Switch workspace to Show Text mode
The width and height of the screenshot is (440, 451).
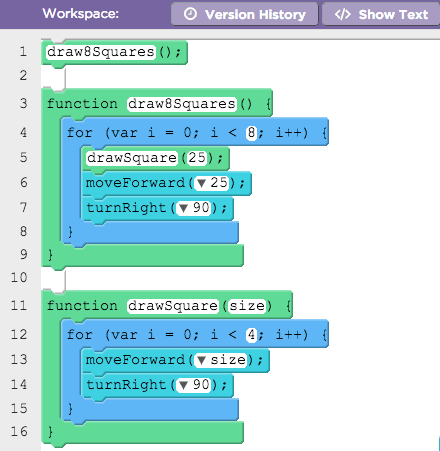click(x=381, y=14)
